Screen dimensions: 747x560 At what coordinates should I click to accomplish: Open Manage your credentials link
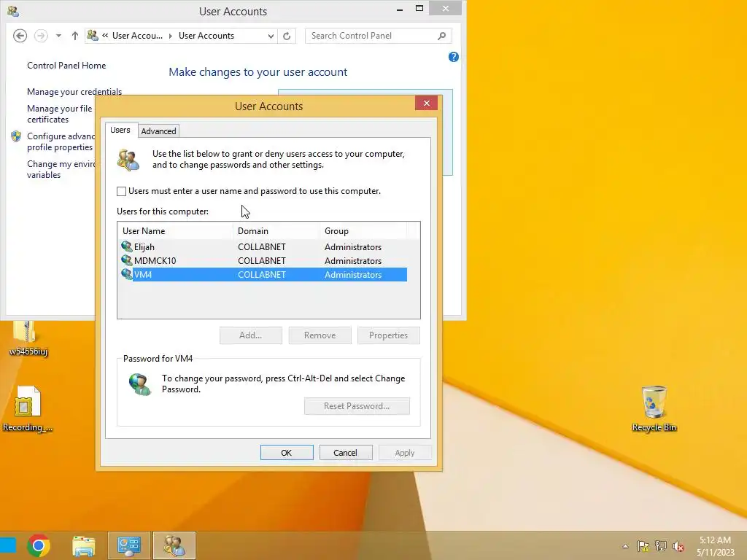click(74, 91)
